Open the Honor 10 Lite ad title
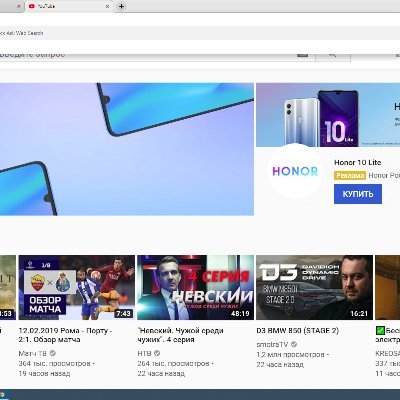The height and width of the screenshot is (400, 400). [358, 162]
